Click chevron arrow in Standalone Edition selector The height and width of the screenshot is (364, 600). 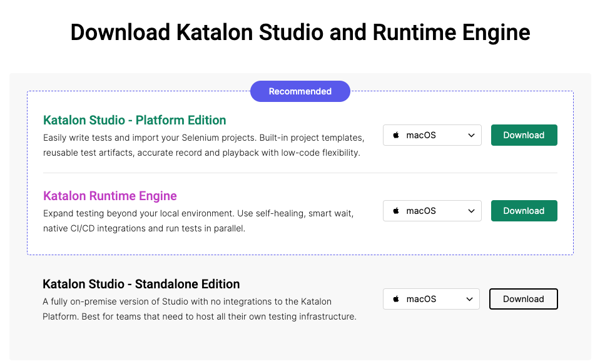(469, 300)
